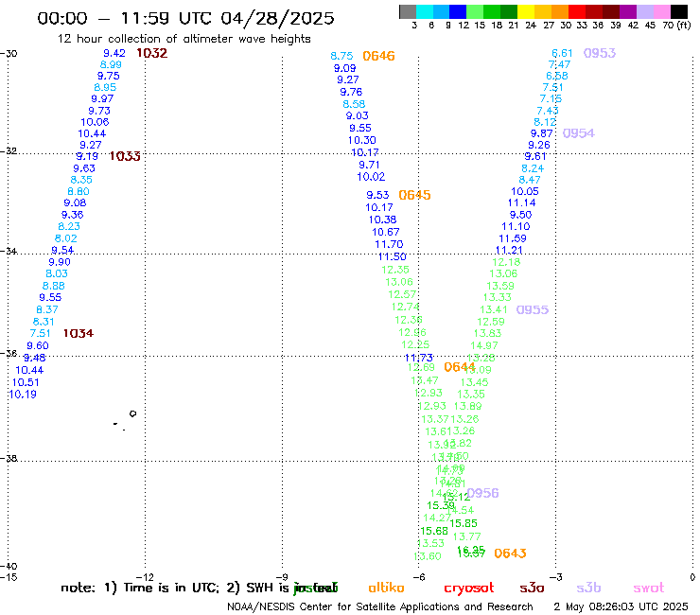This screenshot has width=700, height=615.
Task: Select the 0644 altika time marker
Action: 460,367
